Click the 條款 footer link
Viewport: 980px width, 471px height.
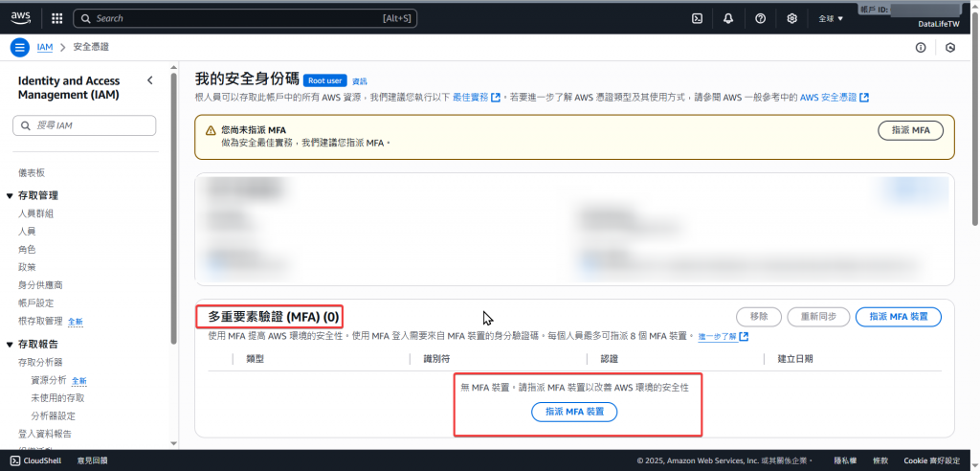coord(880,460)
